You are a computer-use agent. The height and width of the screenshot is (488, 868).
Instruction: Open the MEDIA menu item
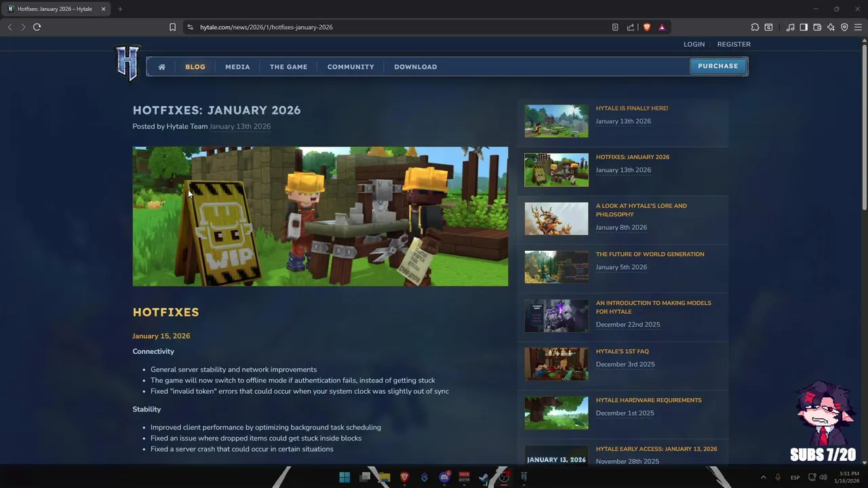click(x=237, y=66)
